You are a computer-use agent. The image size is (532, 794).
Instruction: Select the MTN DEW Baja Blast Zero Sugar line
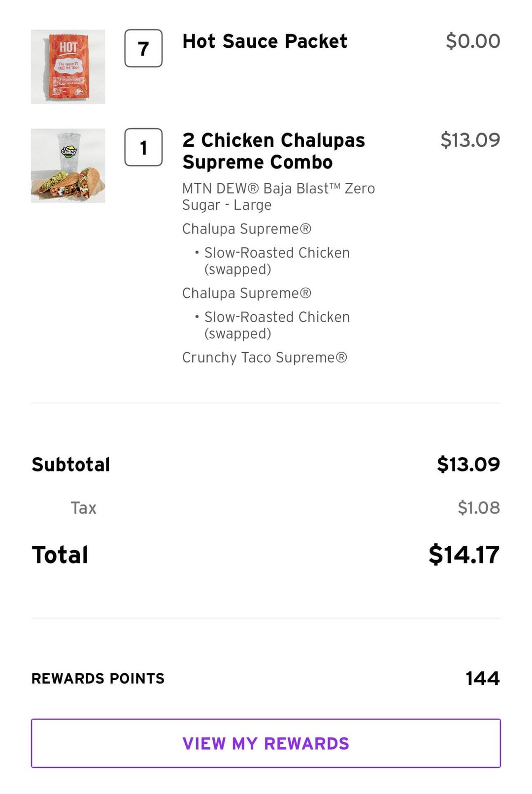[278, 197]
